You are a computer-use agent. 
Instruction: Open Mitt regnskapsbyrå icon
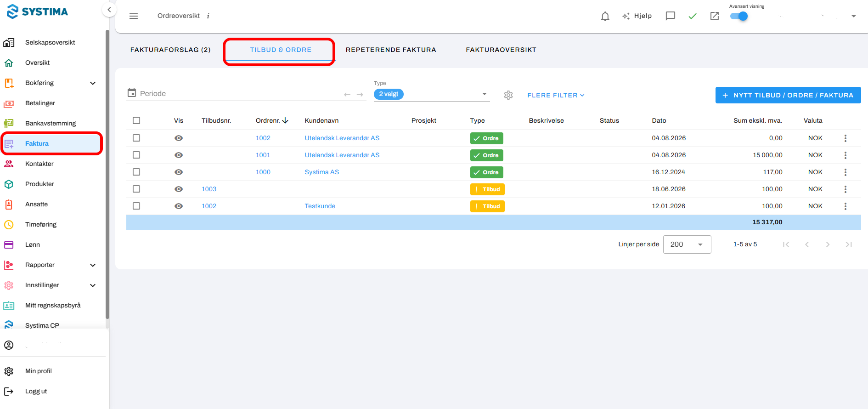9,305
